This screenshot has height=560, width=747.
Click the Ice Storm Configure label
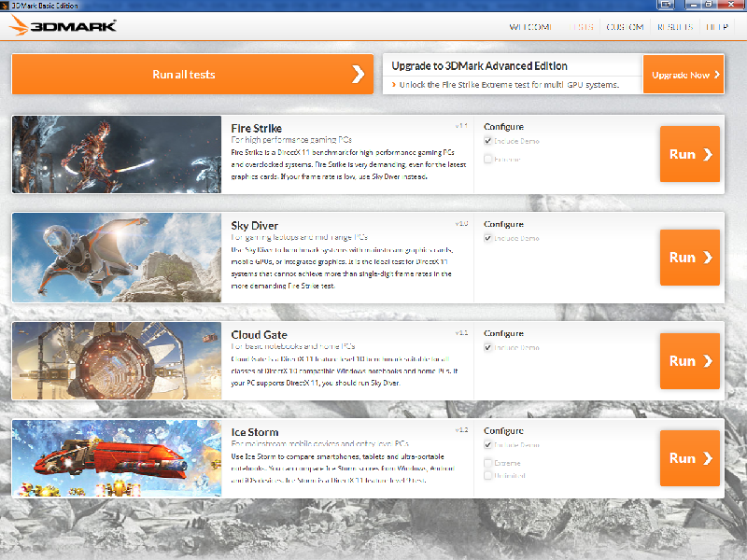[x=503, y=430]
